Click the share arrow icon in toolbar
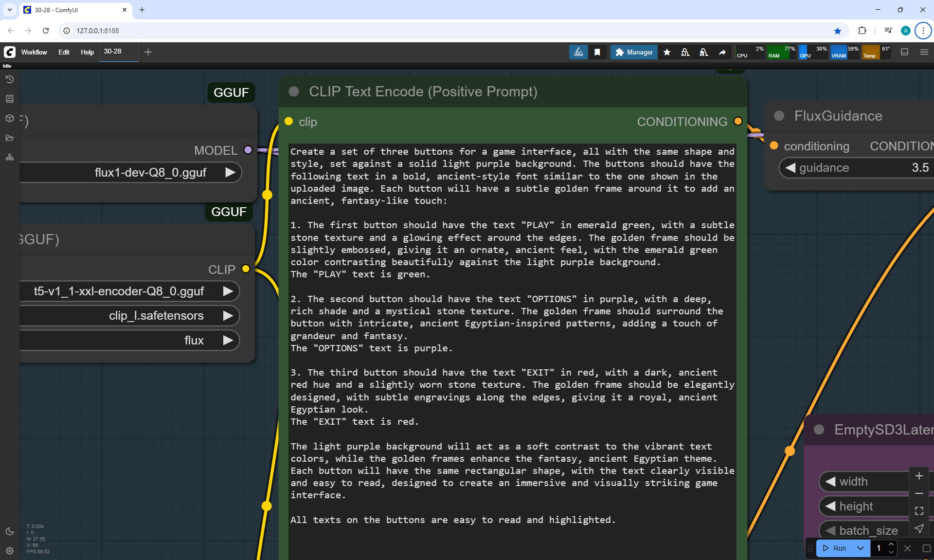The image size is (934, 560). pyautogui.click(x=722, y=52)
